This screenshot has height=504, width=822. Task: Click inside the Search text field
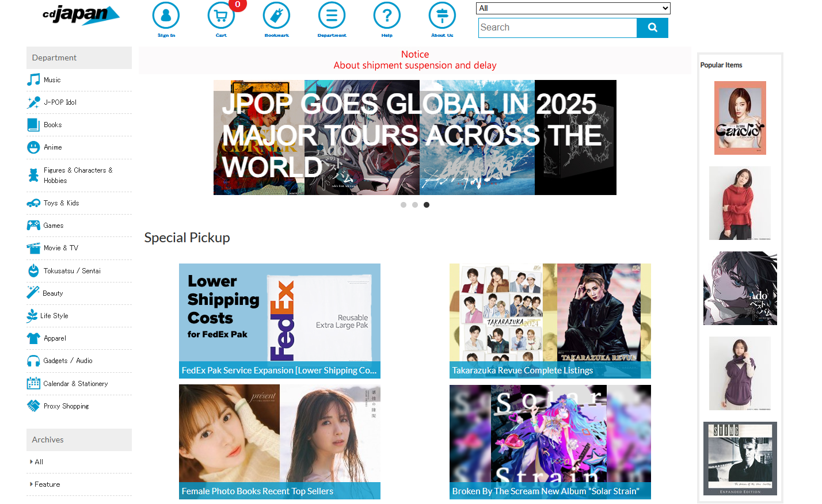click(557, 28)
